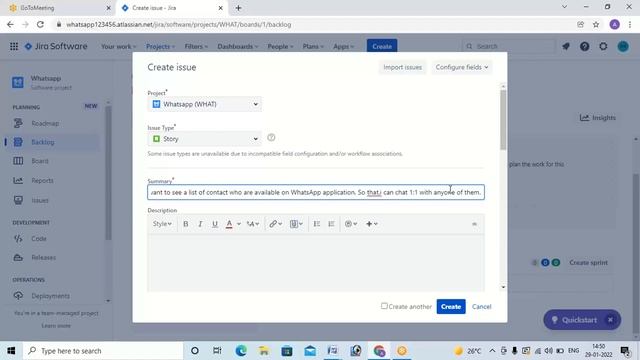Click the Create button in top navigation
Viewport: 640px width, 360px height.
[x=382, y=47]
